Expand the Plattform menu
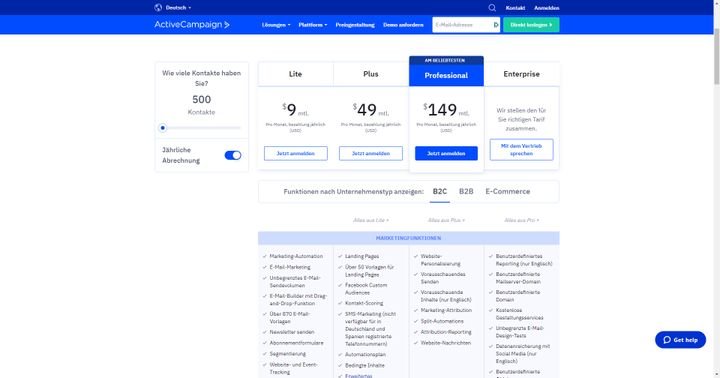Image resolution: width=720 pixels, height=378 pixels. pos(313,25)
